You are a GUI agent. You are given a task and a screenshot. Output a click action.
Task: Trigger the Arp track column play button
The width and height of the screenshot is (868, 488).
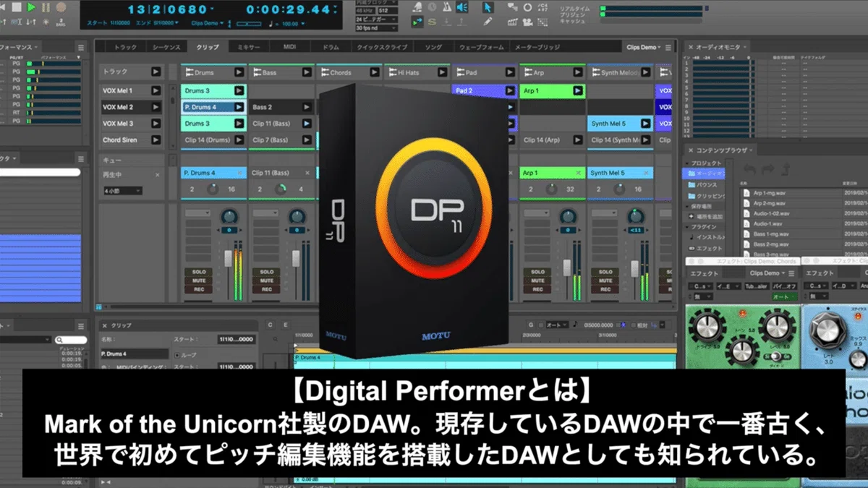pyautogui.click(x=577, y=72)
